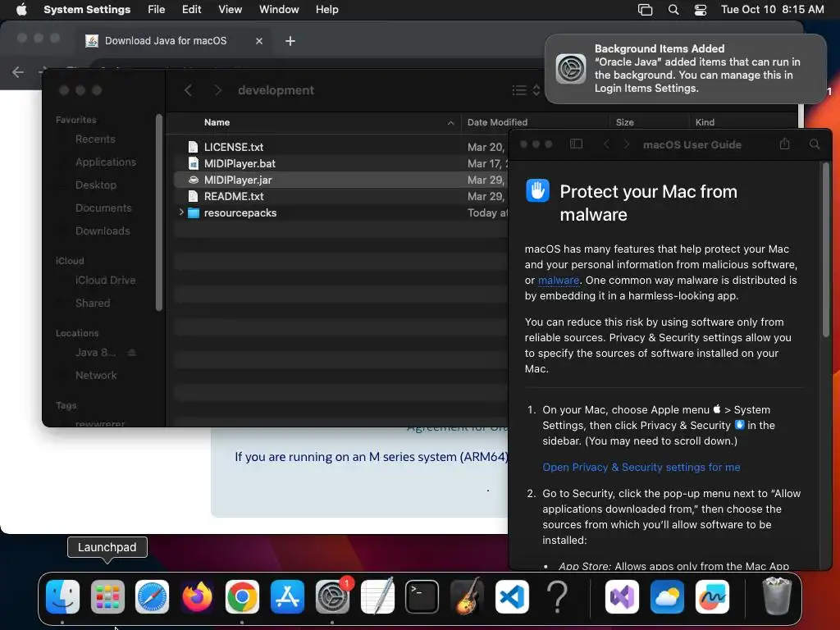Open the Weather app in Dock
This screenshot has width=840, height=630.
point(667,596)
